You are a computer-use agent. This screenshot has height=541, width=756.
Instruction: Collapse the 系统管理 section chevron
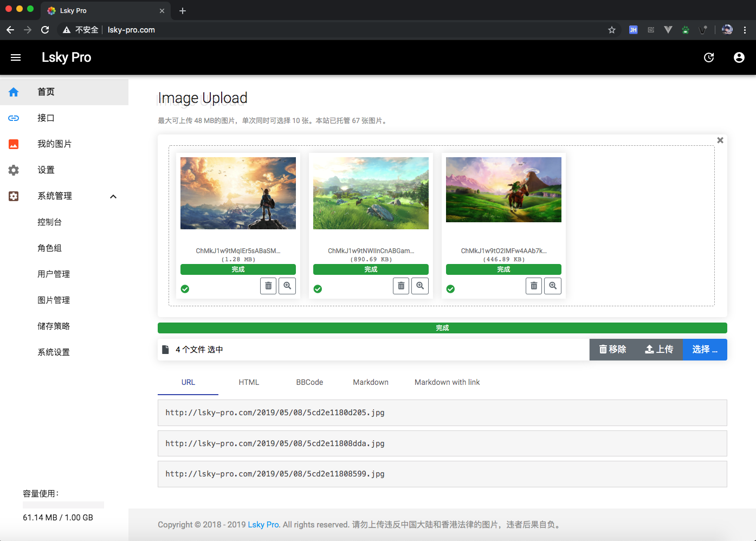click(x=113, y=196)
